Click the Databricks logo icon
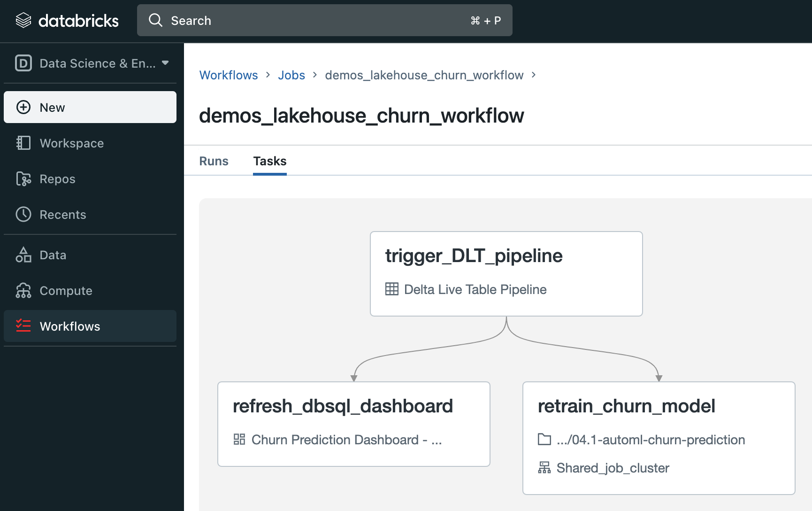 23,20
